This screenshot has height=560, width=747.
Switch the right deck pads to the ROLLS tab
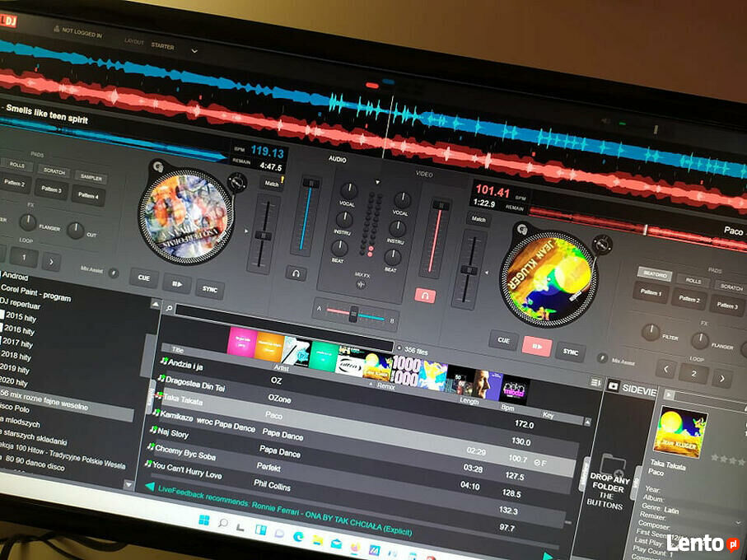693,281
